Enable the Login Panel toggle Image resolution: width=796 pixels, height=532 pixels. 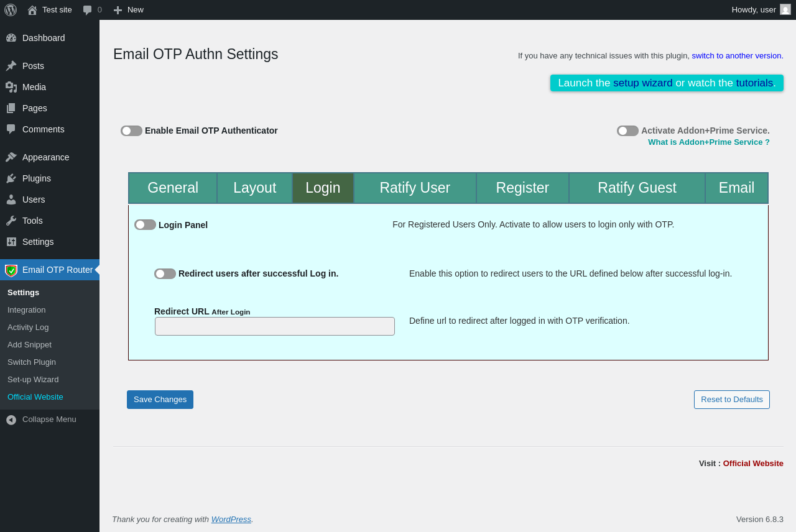point(145,224)
